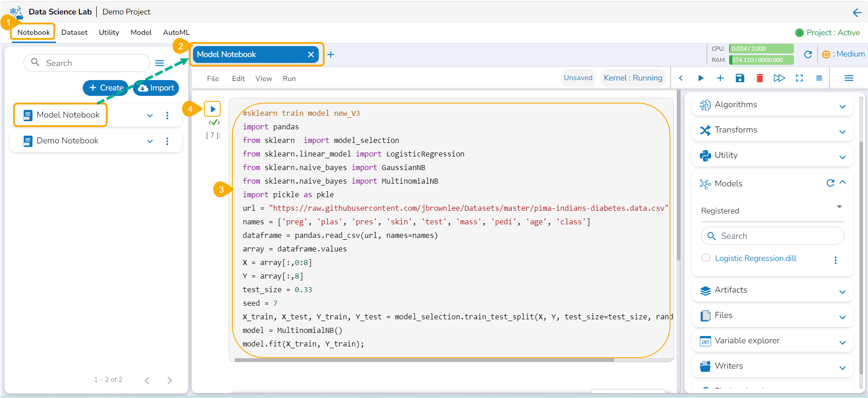This screenshot has width=868, height=398.
Task: Refresh the Models panel list
Action: point(830,183)
